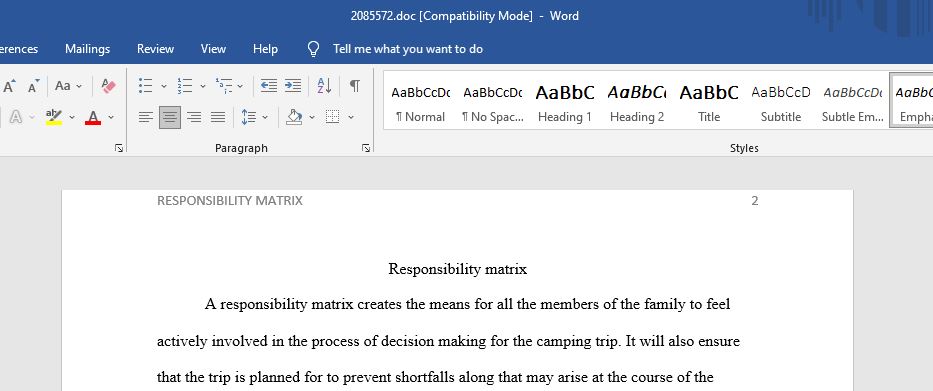The height and width of the screenshot is (391, 933).
Task: Open the Help tab
Action: (x=265, y=49)
